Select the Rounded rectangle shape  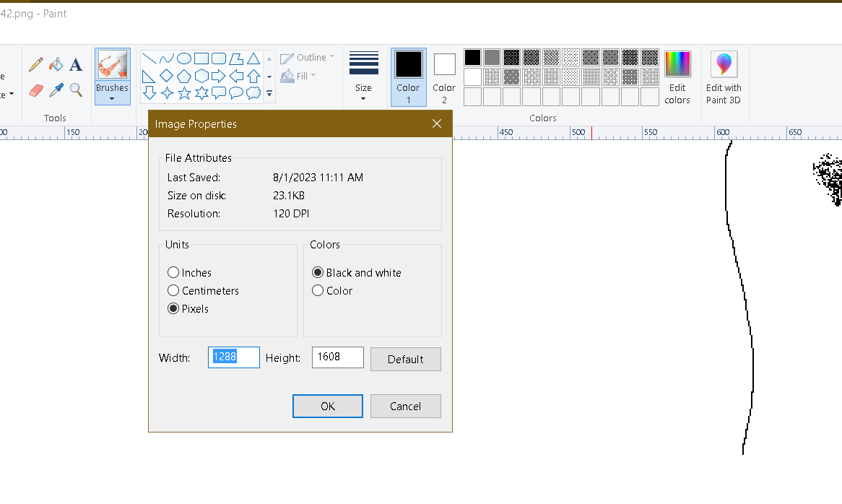coord(219,58)
